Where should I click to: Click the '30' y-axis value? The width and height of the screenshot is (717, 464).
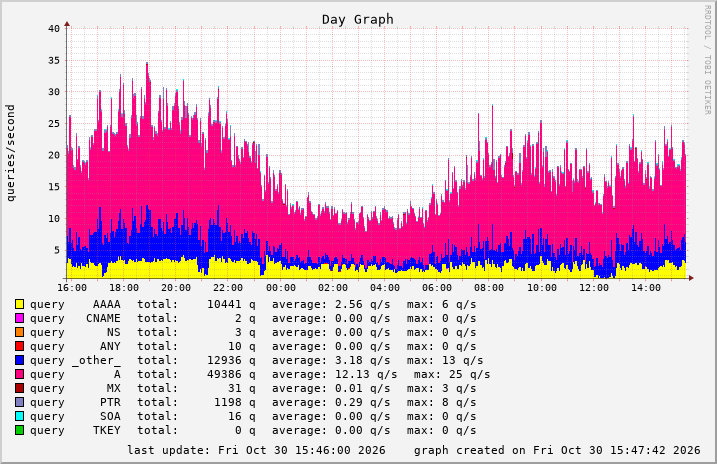coord(54,92)
